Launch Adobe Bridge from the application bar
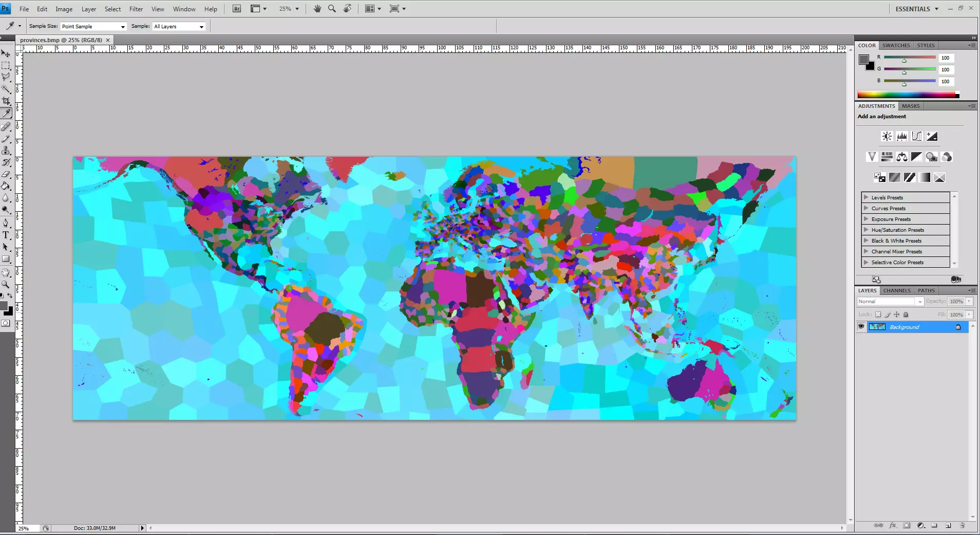 click(x=237, y=9)
